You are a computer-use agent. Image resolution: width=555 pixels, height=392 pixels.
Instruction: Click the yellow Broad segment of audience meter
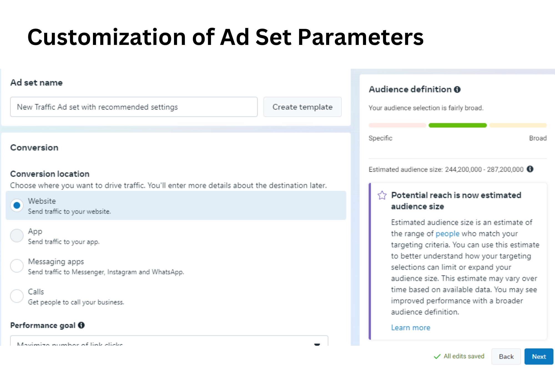click(518, 125)
